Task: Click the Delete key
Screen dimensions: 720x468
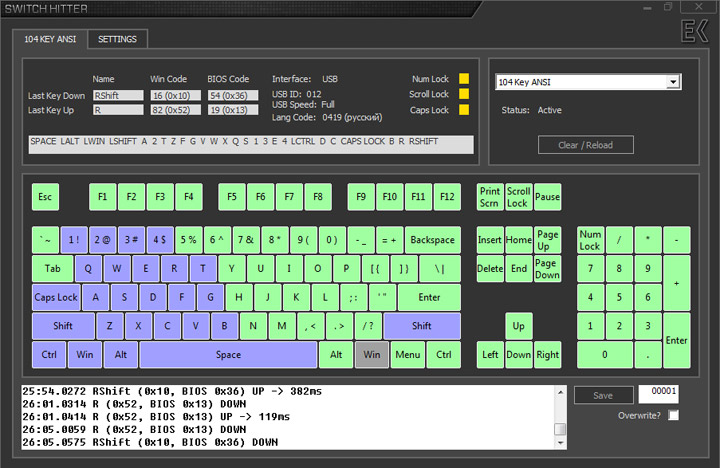Action: [490, 269]
